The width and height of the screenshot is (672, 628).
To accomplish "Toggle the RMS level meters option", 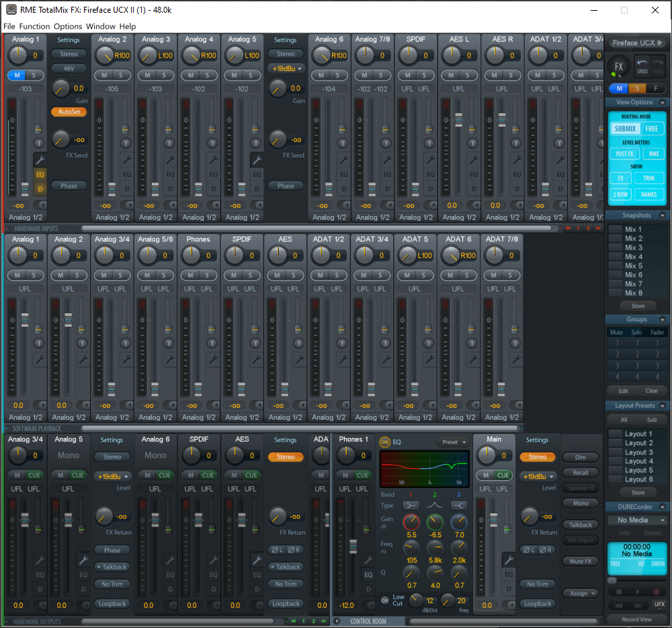I will tap(654, 154).
